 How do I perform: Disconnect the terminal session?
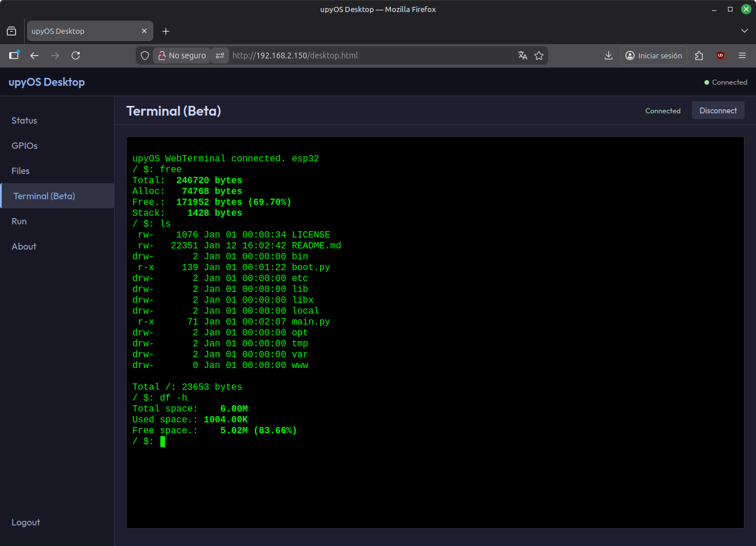pyautogui.click(x=718, y=110)
